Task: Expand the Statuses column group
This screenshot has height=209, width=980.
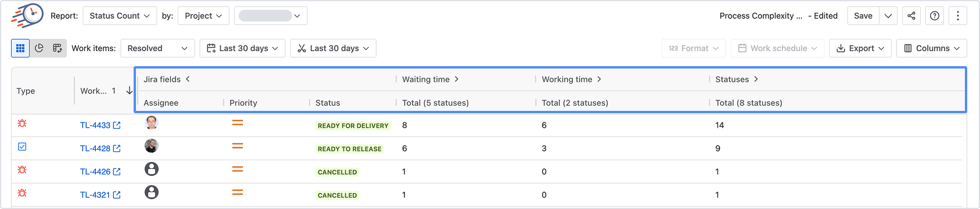Action: pyautogui.click(x=756, y=79)
